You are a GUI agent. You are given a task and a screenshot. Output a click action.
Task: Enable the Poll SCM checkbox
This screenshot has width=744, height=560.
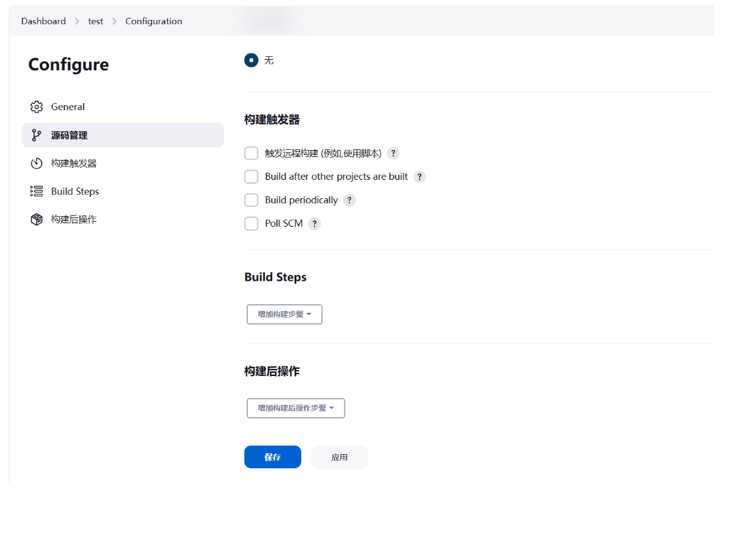tap(252, 223)
